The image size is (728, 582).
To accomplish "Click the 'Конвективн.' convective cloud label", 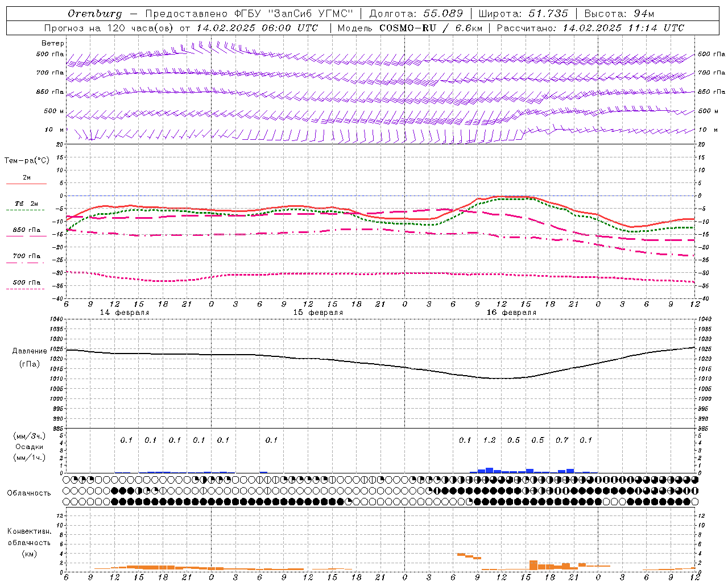I will pos(30,531).
